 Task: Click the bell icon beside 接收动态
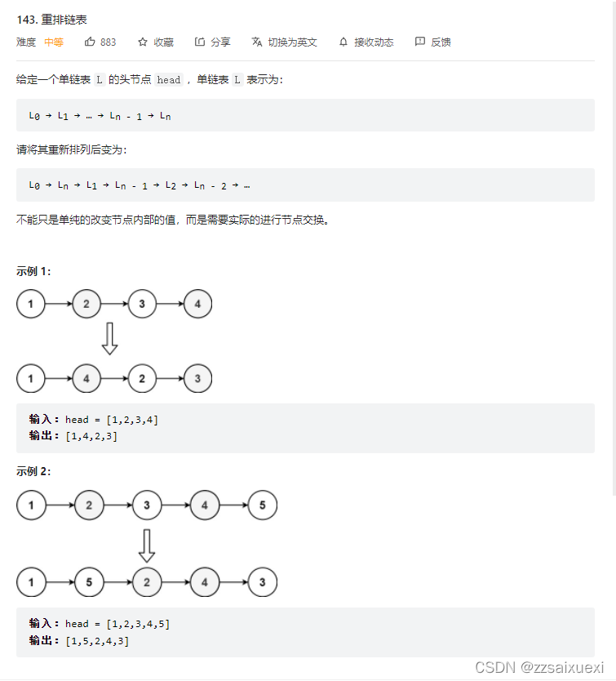[x=343, y=42]
